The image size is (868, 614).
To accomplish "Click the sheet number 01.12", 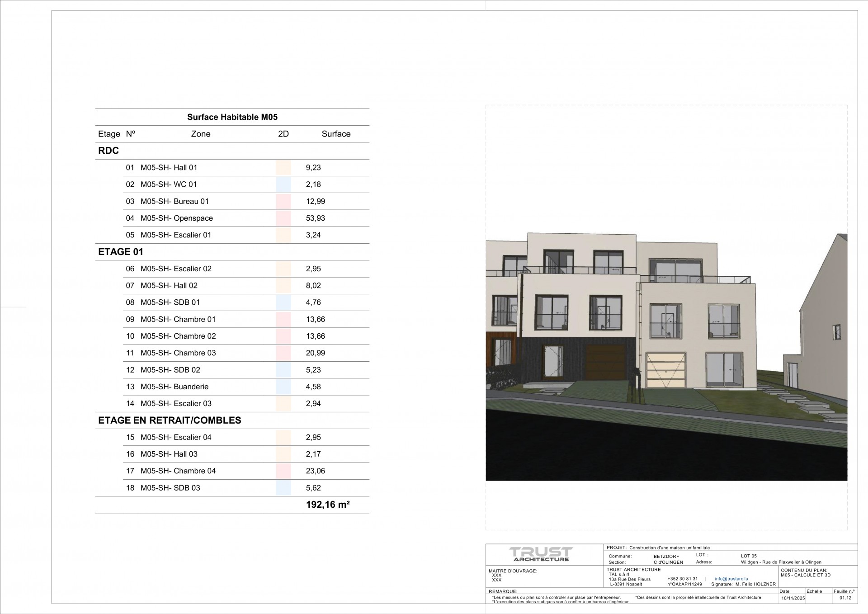I will [x=845, y=598].
